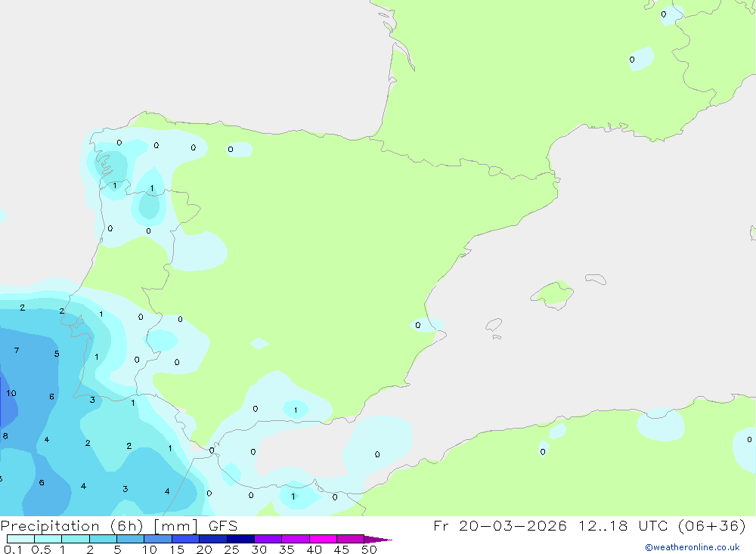Image resolution: width=756 pixels, height=554 pixels.
Task: Select the 0.5–1 mm legend color swatch
Action: pos(48,539)
